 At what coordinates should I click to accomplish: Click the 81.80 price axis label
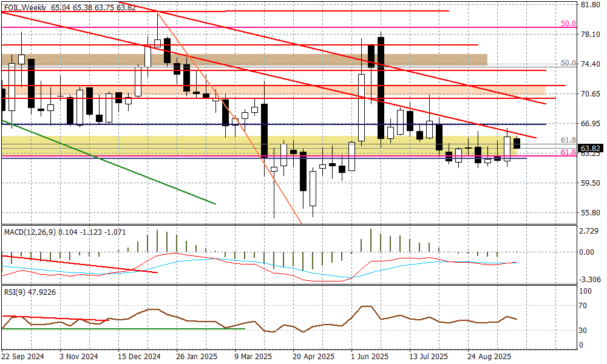tap(591, 5)
